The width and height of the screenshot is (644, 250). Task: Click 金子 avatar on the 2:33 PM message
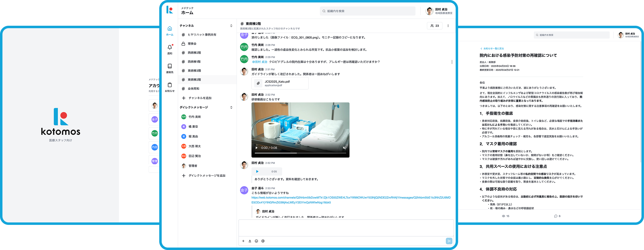pyautogui.click(x=244, y=190)
